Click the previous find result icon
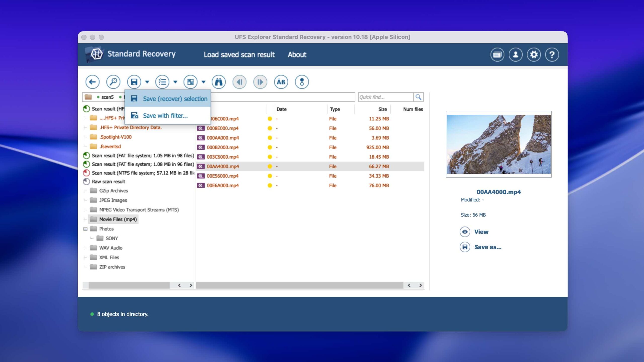 tap(239, 82)
